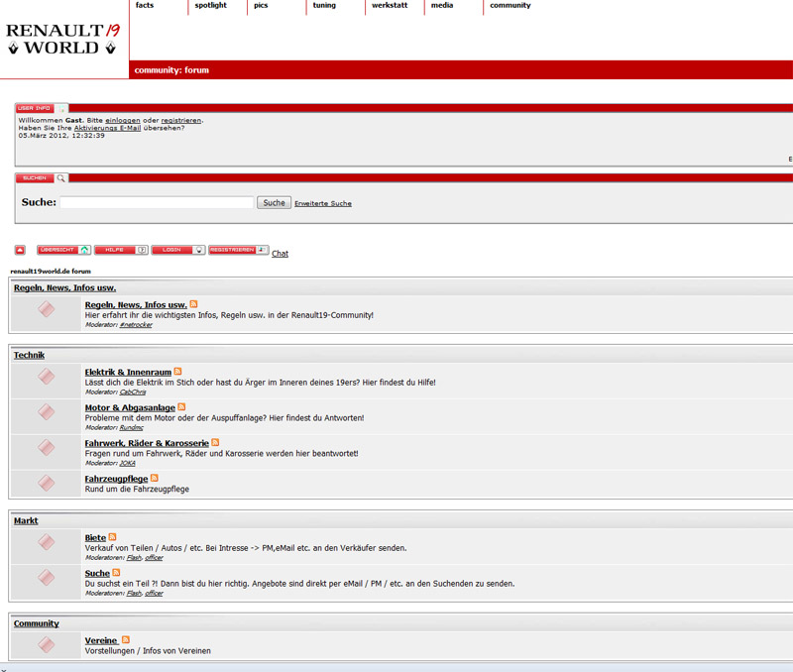The image size is (793, 672).
Task: Click status diamond icon for Suche forum
Action: tap(46, 577)
